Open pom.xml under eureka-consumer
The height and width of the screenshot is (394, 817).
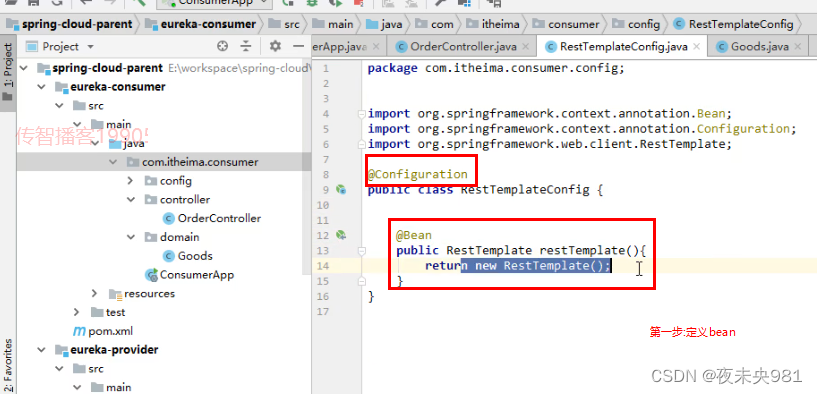pyautogui.click(x=103, y=331)
